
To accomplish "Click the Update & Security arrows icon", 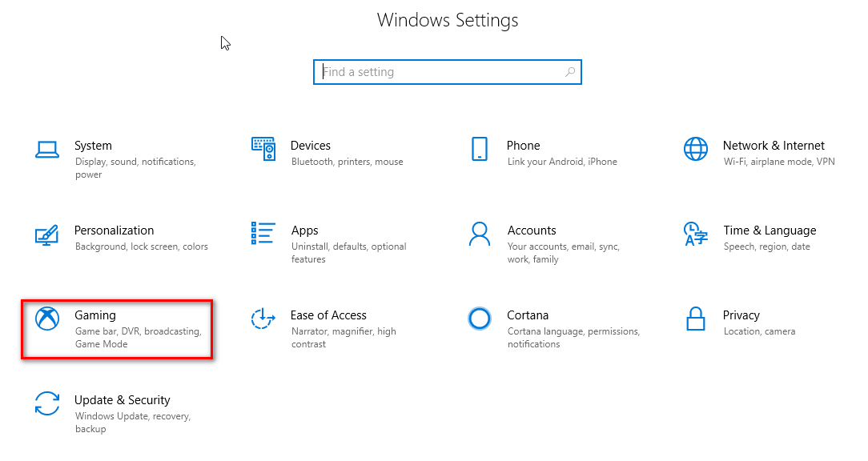I will 47,403.
